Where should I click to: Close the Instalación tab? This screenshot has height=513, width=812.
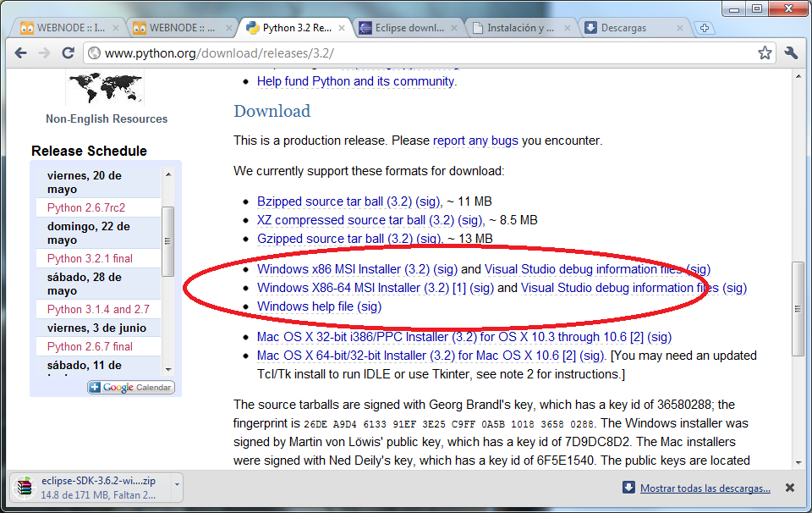pos(567,28)
